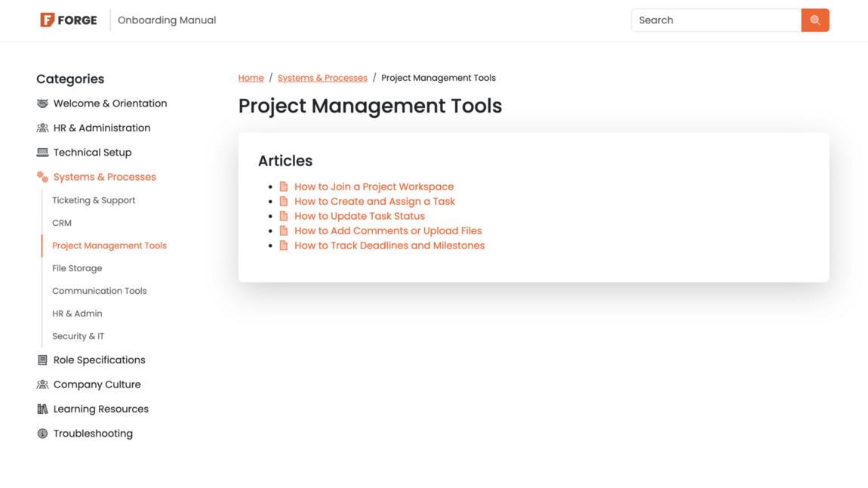Collapse the Systems & Processes category

click(x=105, y=177)
